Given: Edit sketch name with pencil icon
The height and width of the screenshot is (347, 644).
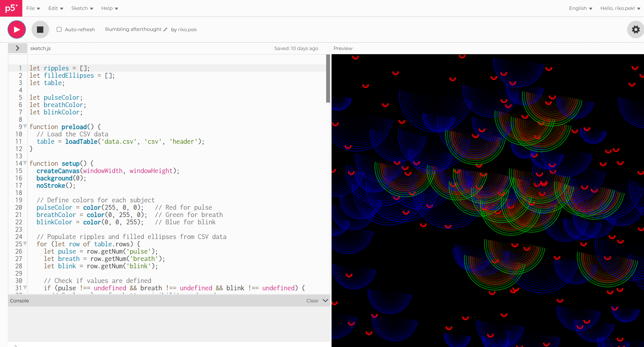Looking at the screenshot, I should click(165, 30).
